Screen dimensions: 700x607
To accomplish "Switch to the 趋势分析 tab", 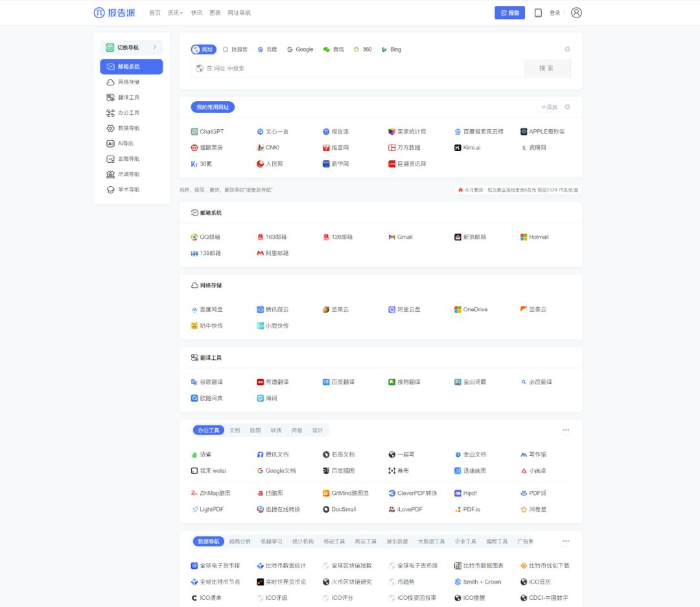I will tap(240, 542).
